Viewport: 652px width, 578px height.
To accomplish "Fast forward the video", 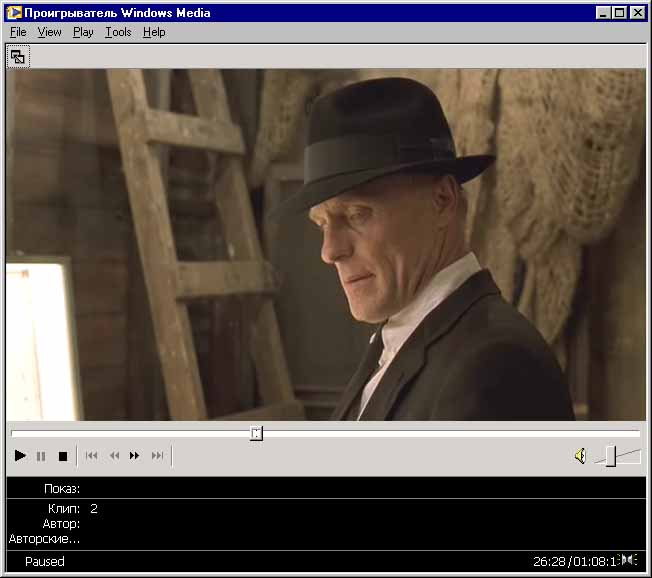I will [x=135, y=456].
